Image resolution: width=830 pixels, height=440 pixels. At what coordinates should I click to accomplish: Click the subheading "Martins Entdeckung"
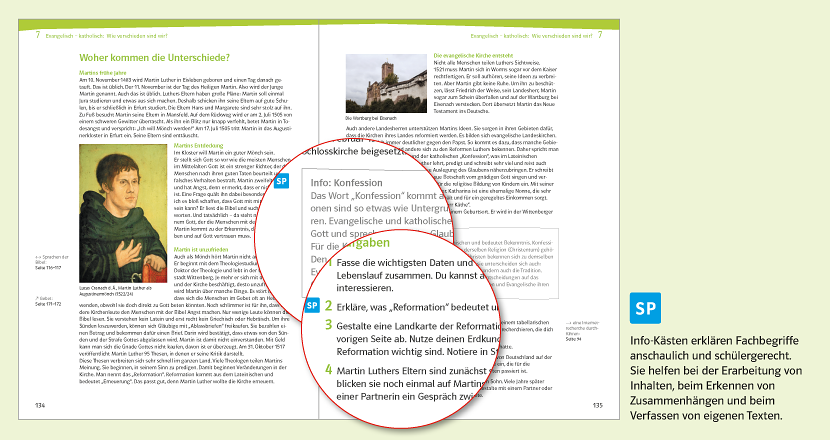point(199,145)
